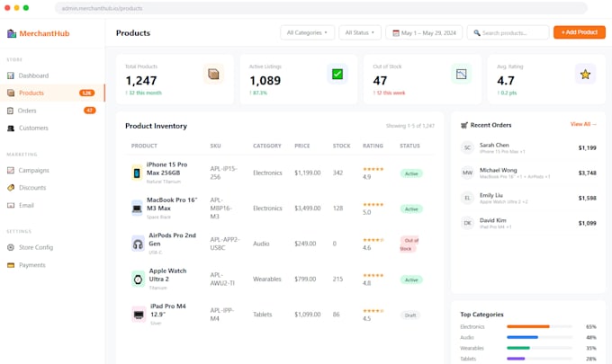Click the iPhone 15 Pro Max product icon
This screenshot has width=612, height=364.
tap(137, 173)
